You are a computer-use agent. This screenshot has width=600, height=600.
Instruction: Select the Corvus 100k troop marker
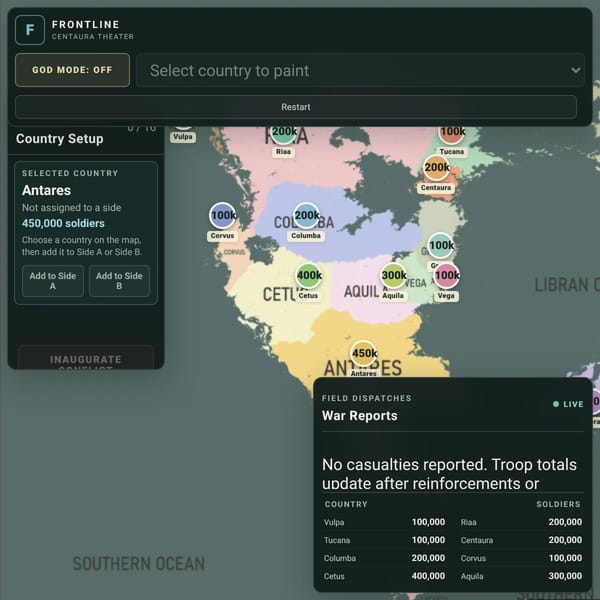click(223, 215)
